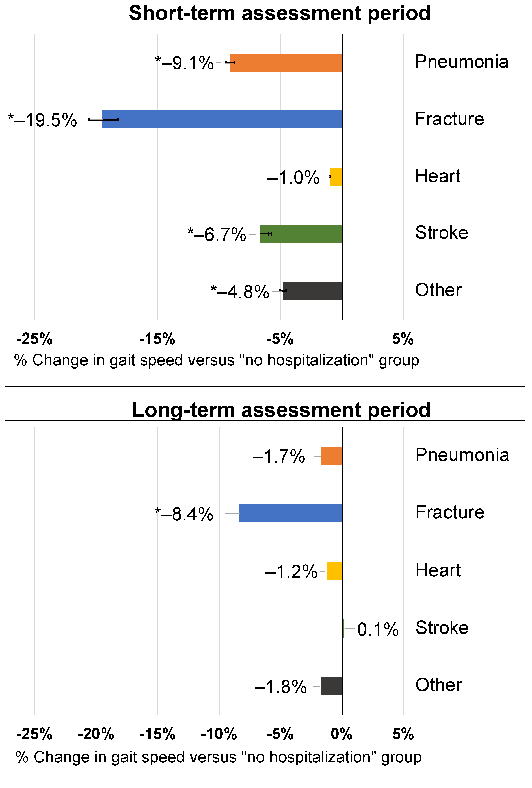532x788 pixels.
Task: Select the orange Pneumonia bar in long-term chart
Action: tap(331, 456)
